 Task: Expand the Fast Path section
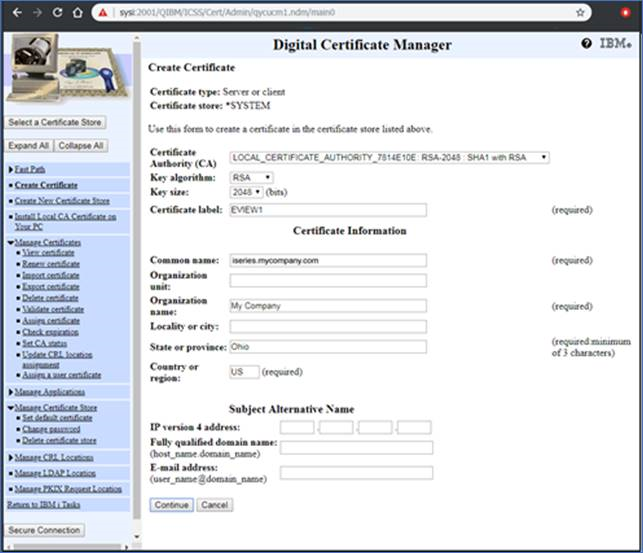click(11, 169)
